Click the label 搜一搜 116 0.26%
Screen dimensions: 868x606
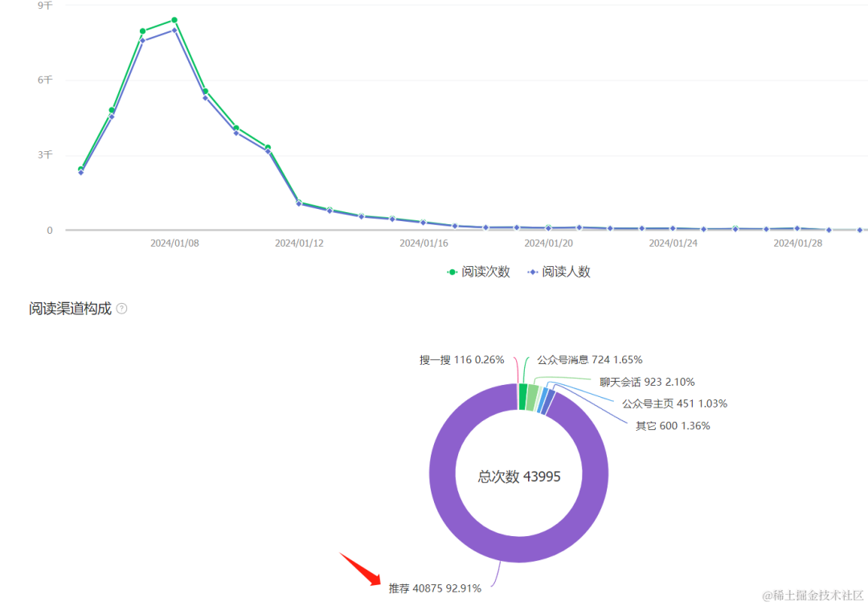(x=461, y=360)
